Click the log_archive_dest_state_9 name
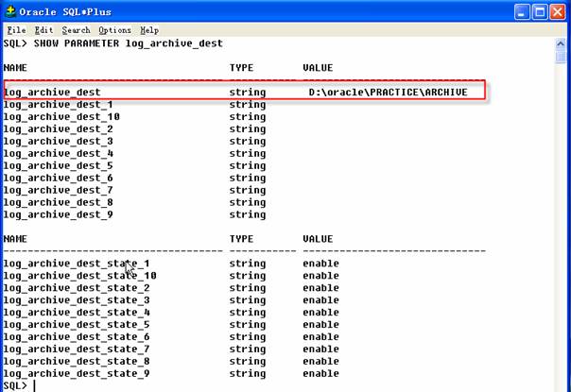The image size is (571, 392). click(77, 374)
